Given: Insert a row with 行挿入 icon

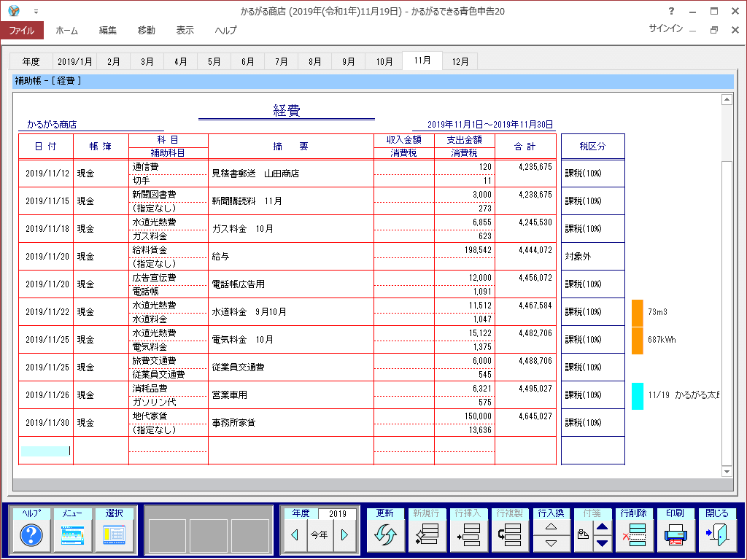Looking at the screenshot, I should click(468, 534).
